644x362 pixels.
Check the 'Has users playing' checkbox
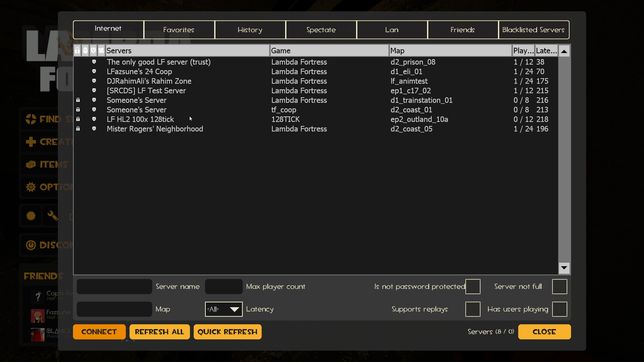pos(559,309)
